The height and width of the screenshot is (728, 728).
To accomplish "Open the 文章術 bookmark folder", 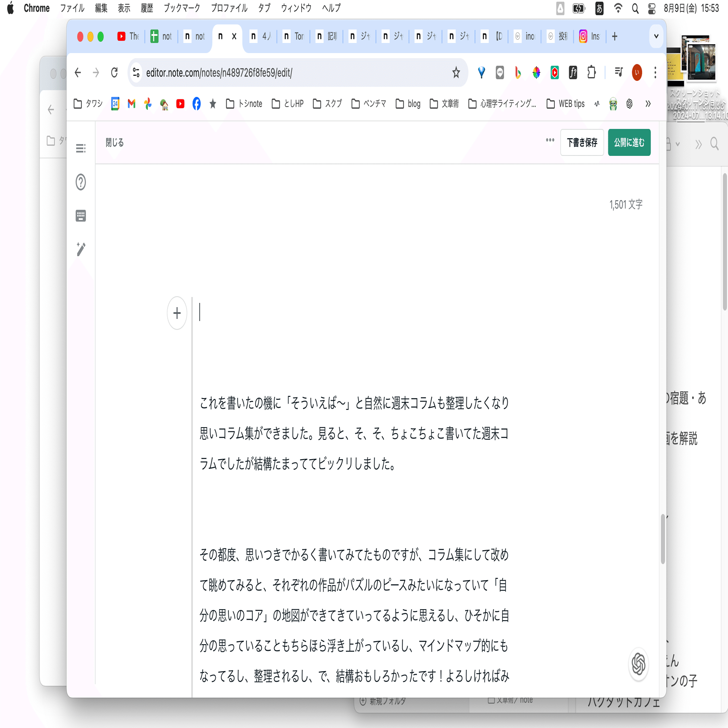I will coord(444,104).
